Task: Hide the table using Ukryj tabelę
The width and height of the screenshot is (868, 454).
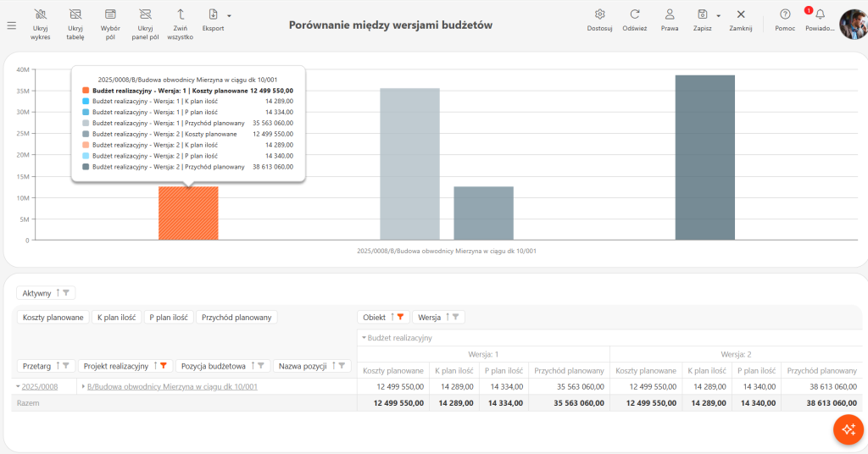Action: pyautogui.click(x=75, y=25)
